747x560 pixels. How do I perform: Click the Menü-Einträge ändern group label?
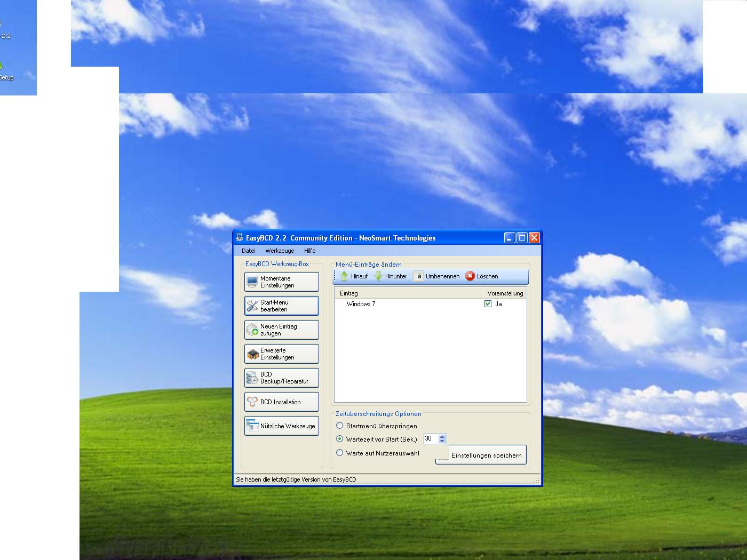point(369,265)
